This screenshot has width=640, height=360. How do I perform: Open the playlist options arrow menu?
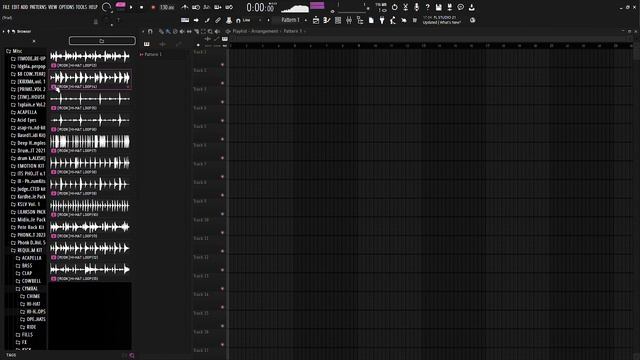(x=143, y=31)
